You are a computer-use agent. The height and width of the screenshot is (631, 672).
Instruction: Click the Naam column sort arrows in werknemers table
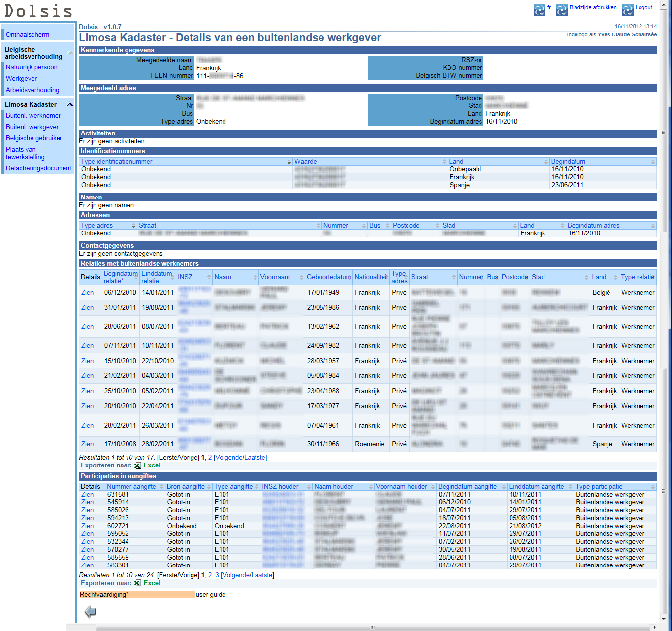255,277
